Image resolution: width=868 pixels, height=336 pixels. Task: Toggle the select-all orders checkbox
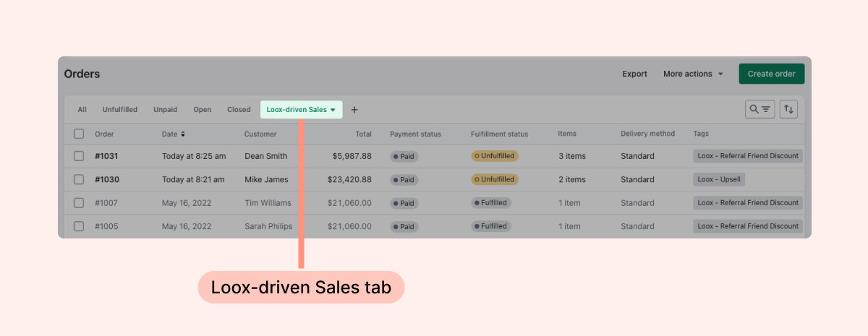[x=79, y=134]
